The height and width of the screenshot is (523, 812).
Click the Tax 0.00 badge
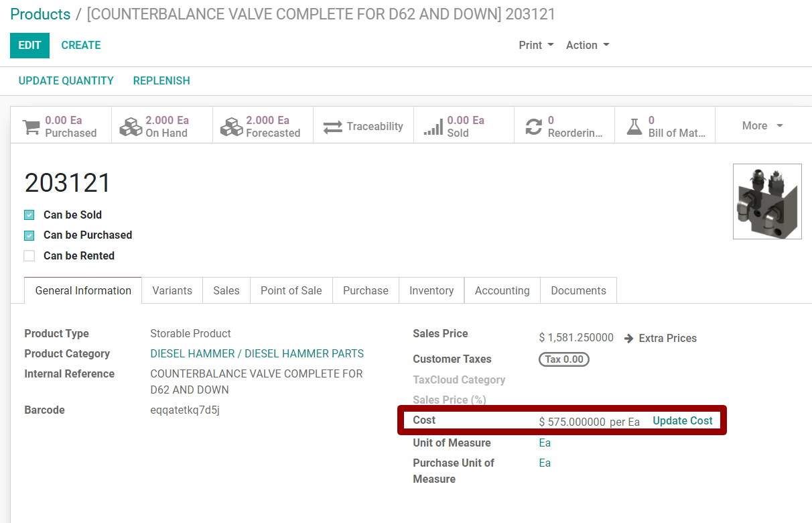tap(563, 359)
